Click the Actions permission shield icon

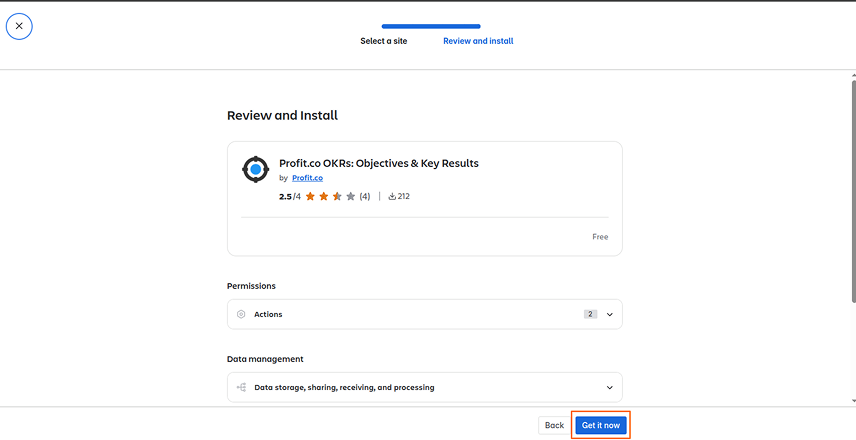click(241, 314)
